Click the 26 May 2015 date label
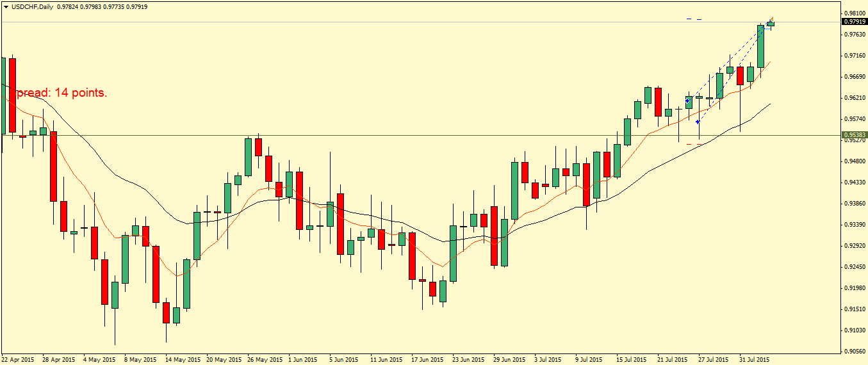Image resolution: width=868 pixels, height=365 pixels. click(264, 360)
